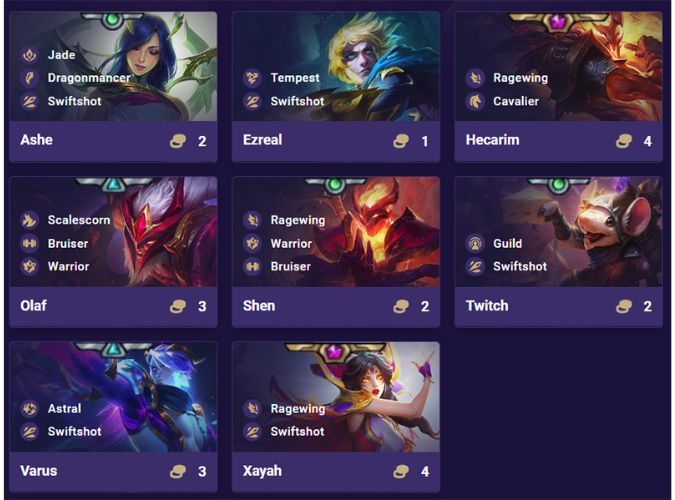Select Hecarim's champion artwork
Viewport: 675px width, 500px height.
click(558, 66)
